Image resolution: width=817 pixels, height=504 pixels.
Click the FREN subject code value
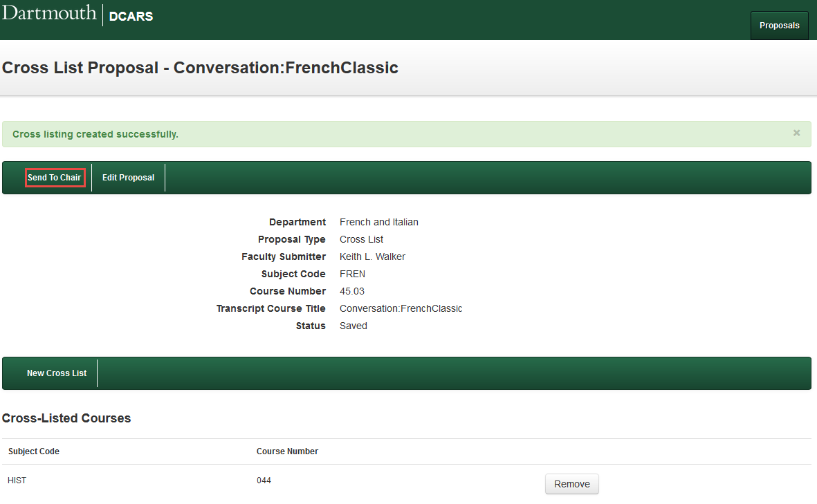point(352,274)
